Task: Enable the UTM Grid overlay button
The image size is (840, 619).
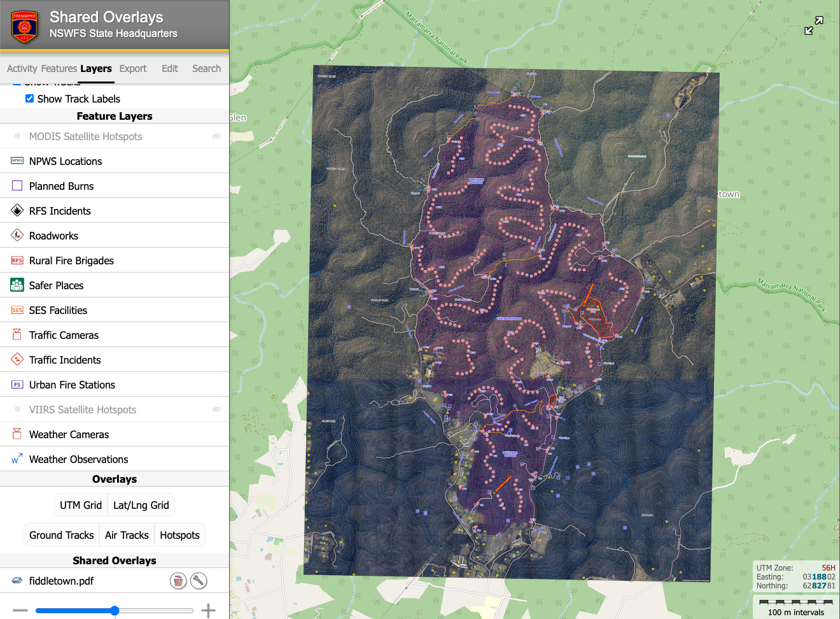Action: coord(81,505)
